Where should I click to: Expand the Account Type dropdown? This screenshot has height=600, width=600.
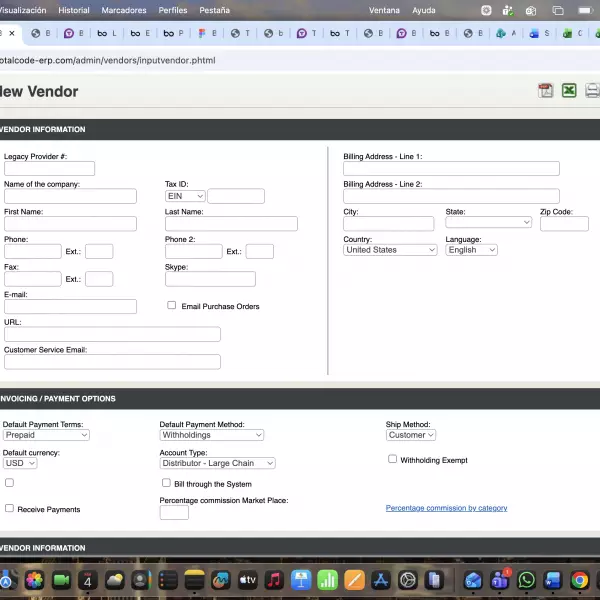(x=217, y=463)
